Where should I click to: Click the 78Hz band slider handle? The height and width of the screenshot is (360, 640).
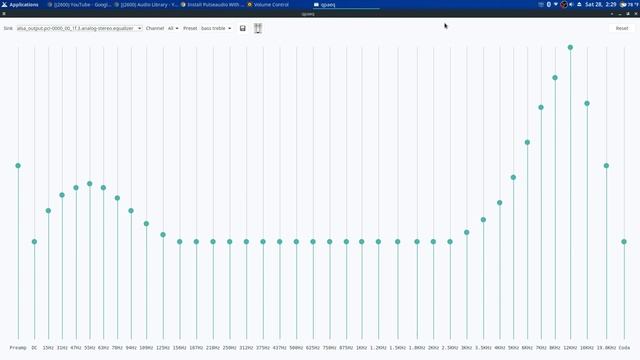(x=117, y=198)
